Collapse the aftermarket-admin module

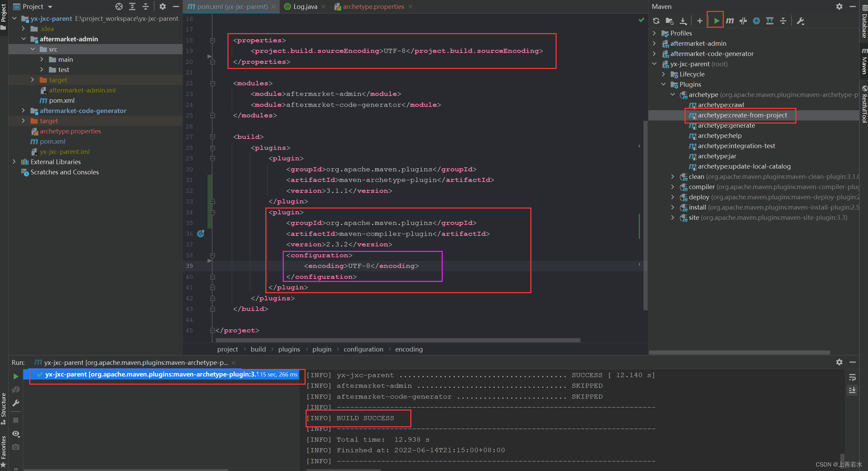[x=23, y=39]
